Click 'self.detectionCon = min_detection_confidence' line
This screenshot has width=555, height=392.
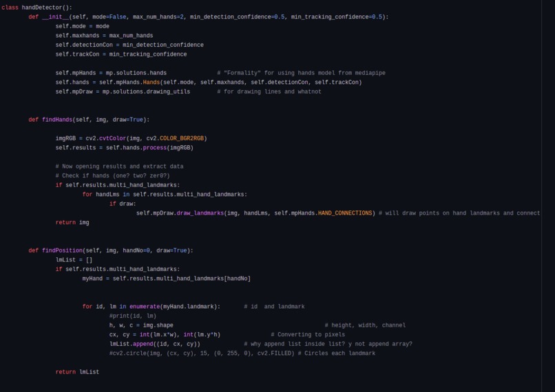[x=129, y=45]
